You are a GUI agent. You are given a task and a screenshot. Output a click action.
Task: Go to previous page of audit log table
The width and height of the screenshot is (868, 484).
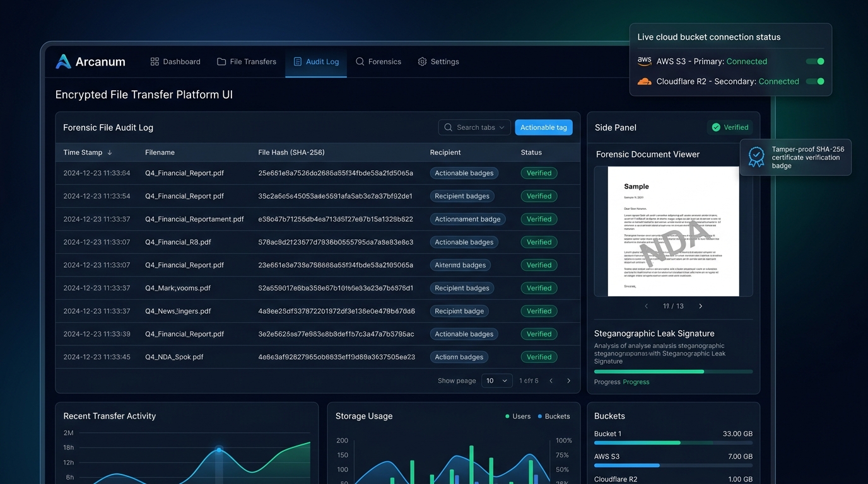(x=551, y=381)
